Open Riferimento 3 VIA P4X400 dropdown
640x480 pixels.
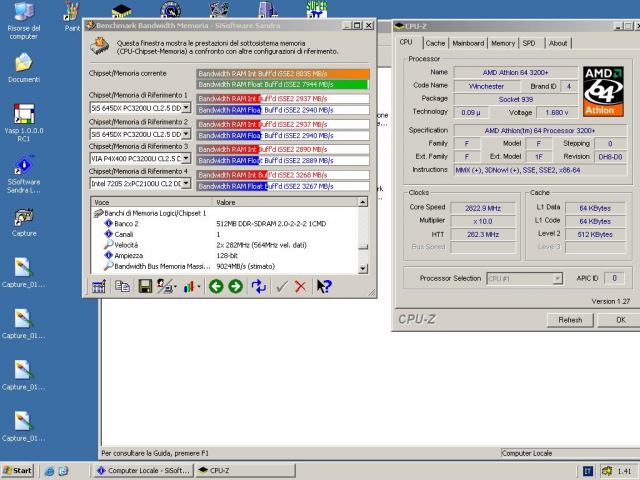tap(186, 158)
